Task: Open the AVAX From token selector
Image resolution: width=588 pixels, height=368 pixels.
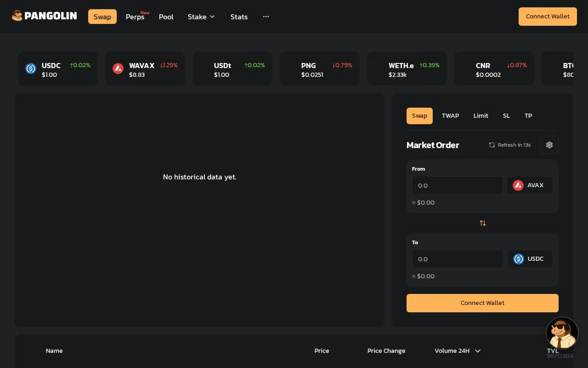Action: click(530, 185)
